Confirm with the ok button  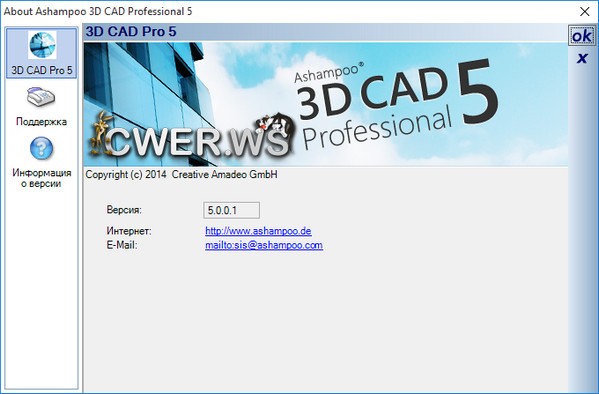coord(581,36)
